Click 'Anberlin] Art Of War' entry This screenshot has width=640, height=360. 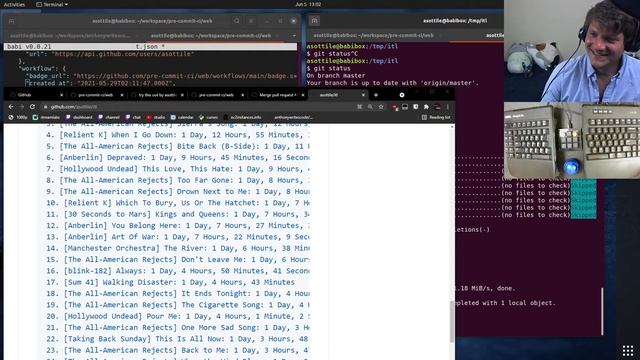(178, 237)
